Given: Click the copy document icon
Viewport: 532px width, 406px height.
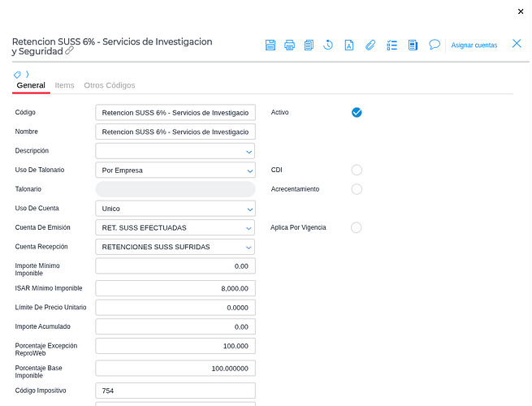Looking at the screenshot, I should click(309, 45).
